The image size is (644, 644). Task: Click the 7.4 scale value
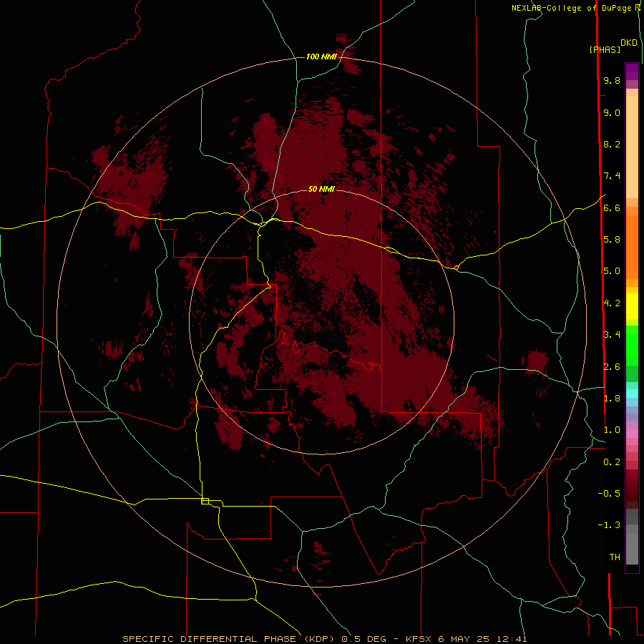(612, 176)
